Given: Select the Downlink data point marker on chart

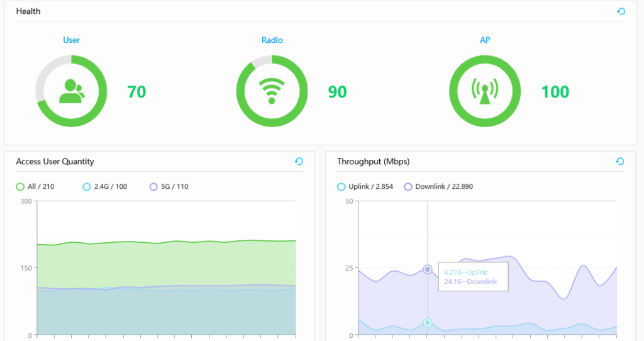Looking at the screenshot, I should 428,269.
